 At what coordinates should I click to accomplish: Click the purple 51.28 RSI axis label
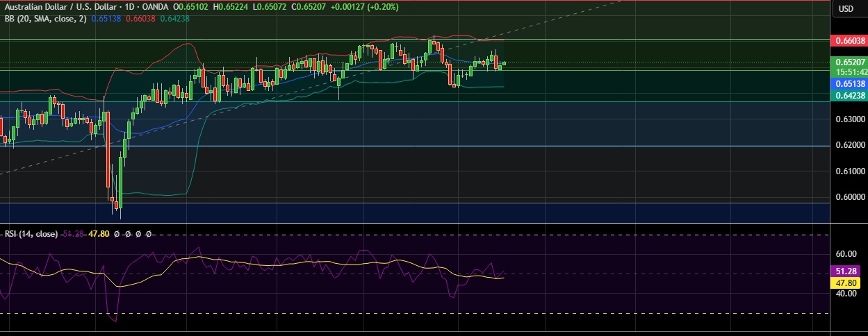pos(849,271)
